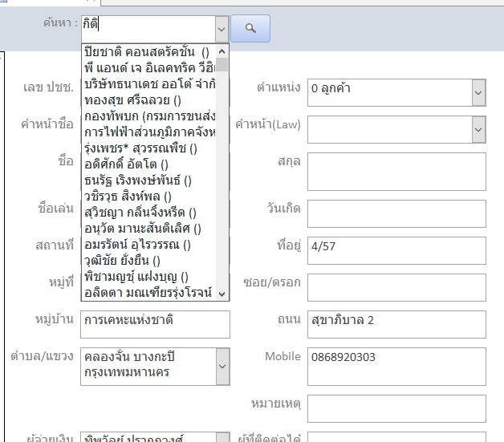Click the สกุล input field
This screenshot has height=442, width=504.
(x=396, y=172)
